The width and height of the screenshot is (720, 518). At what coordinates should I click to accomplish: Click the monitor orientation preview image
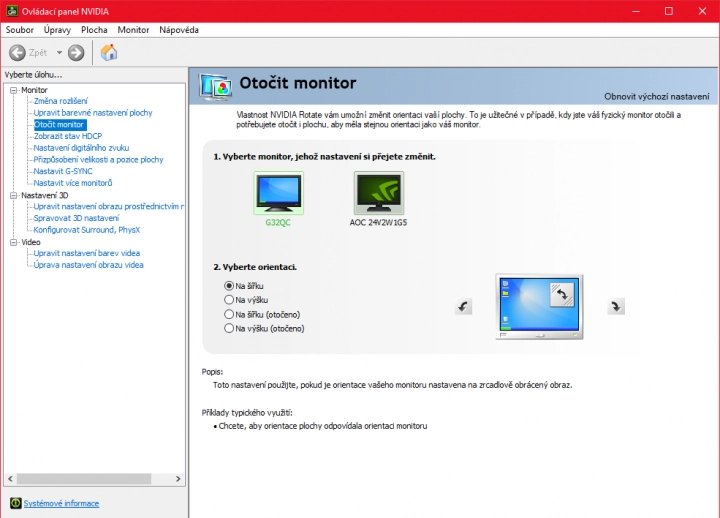(x=540, y=307)
